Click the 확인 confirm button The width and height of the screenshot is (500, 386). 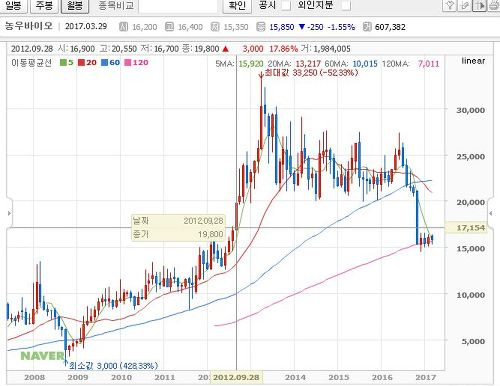coord(237,5)
